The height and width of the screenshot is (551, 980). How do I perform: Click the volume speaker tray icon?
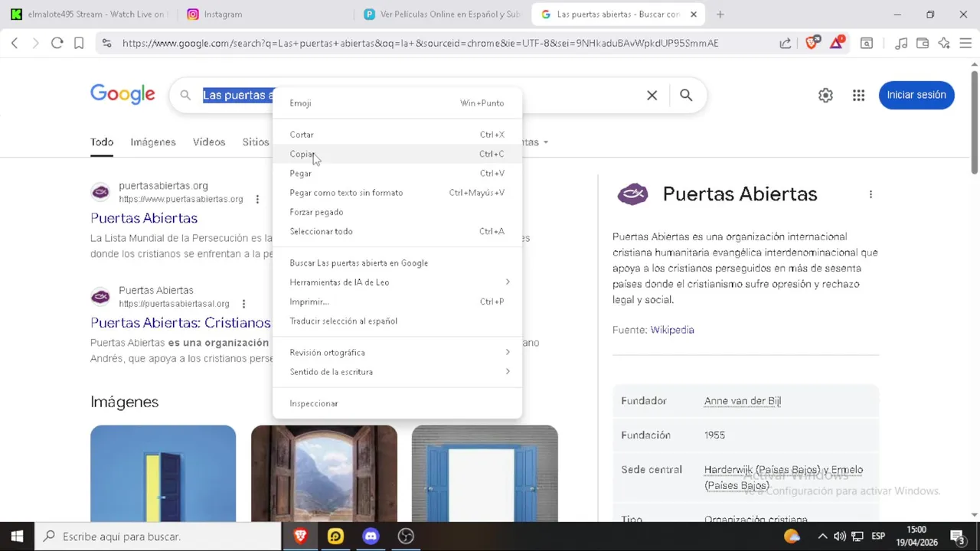click(x=840, y=536)
